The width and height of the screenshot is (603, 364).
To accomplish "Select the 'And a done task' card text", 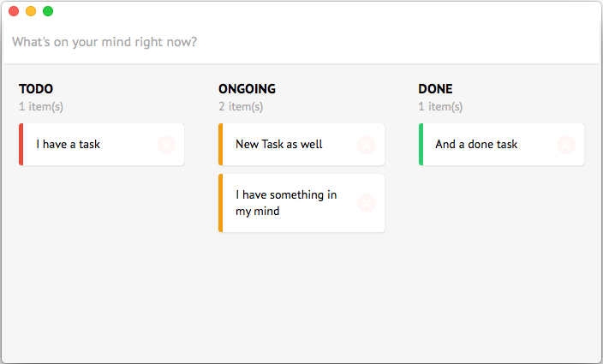I will point(476,144).
